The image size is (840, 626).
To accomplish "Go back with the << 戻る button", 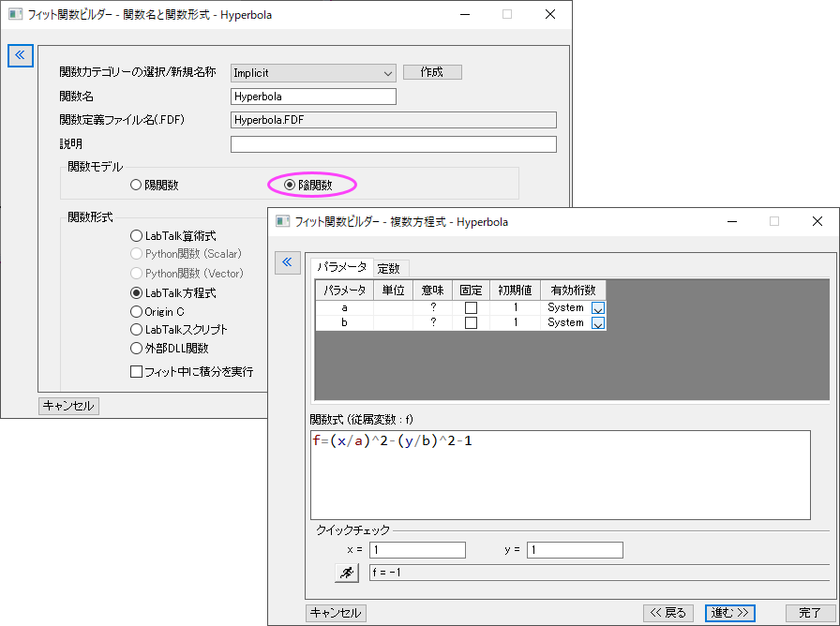I will [668, 613].
